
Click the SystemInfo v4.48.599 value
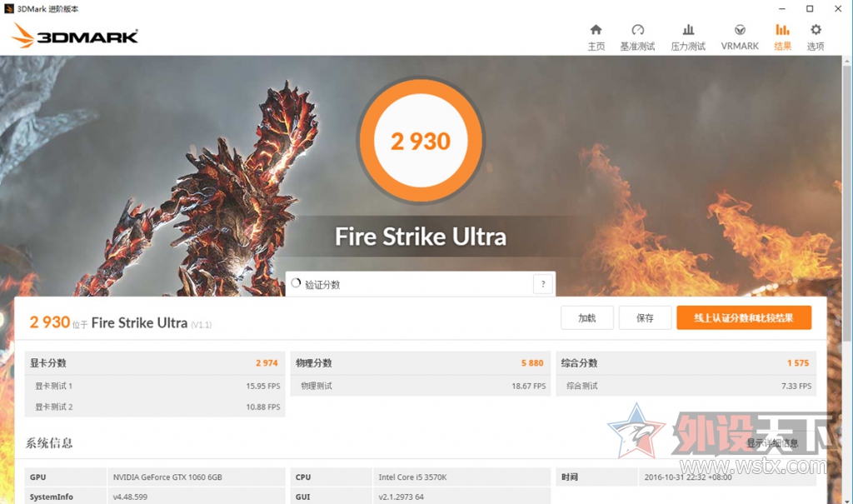(x=130, y=497)
